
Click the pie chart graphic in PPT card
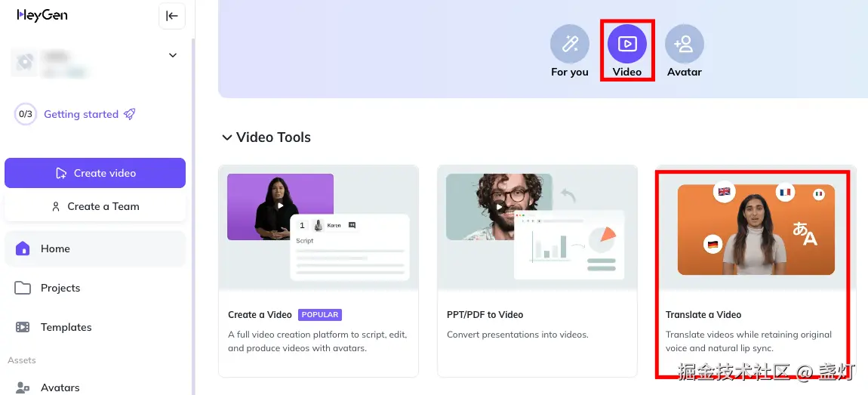[602, 240]
